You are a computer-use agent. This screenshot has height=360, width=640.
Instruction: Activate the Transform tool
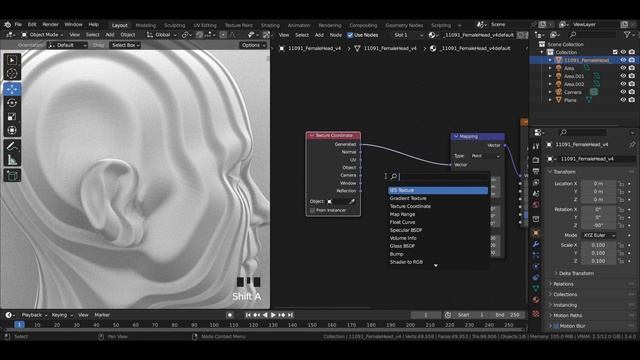[x=12, y=131]
